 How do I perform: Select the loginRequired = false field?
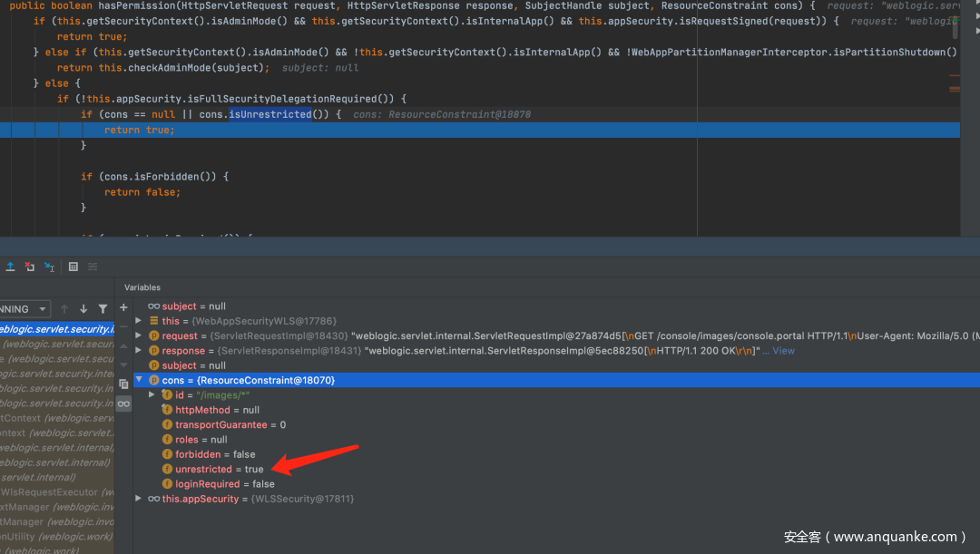coord(224,484)
